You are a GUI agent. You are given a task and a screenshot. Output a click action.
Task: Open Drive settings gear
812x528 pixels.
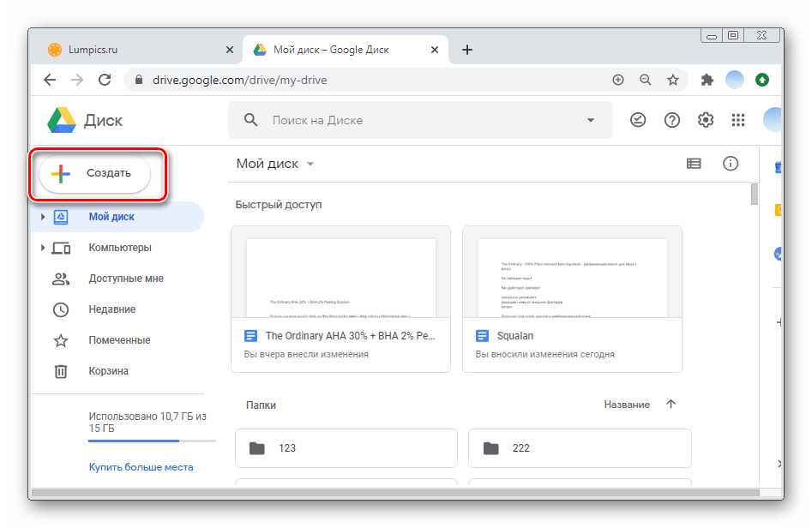(706, 120)
